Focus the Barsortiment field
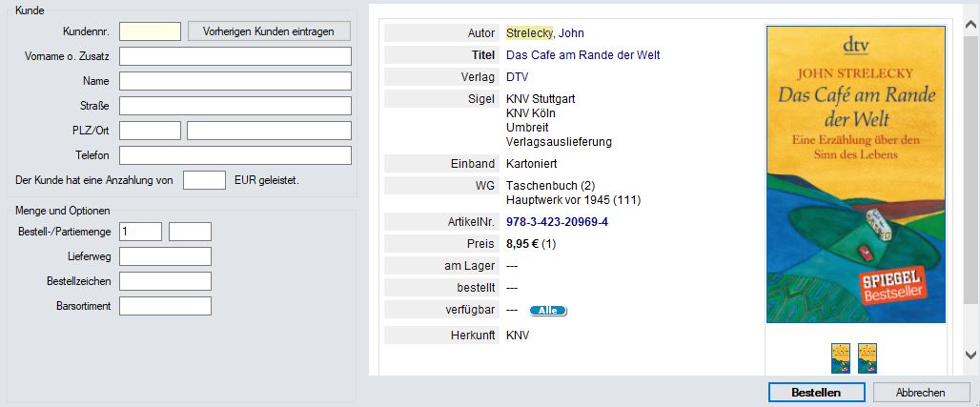The width and height of the screenshot is (980, 407). pyautogui.click(x=165, y=306)
